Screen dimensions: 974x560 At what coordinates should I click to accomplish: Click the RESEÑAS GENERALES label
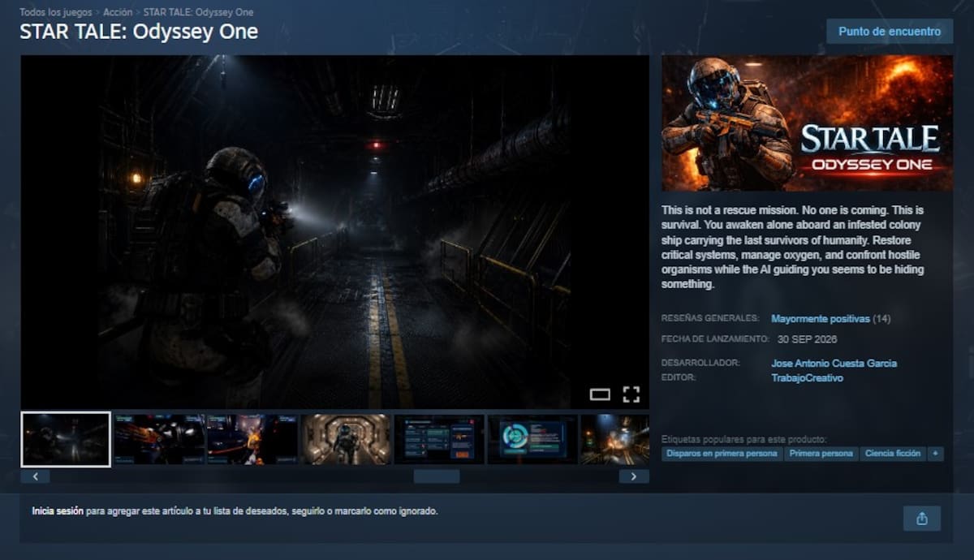[x=710, y=319]
